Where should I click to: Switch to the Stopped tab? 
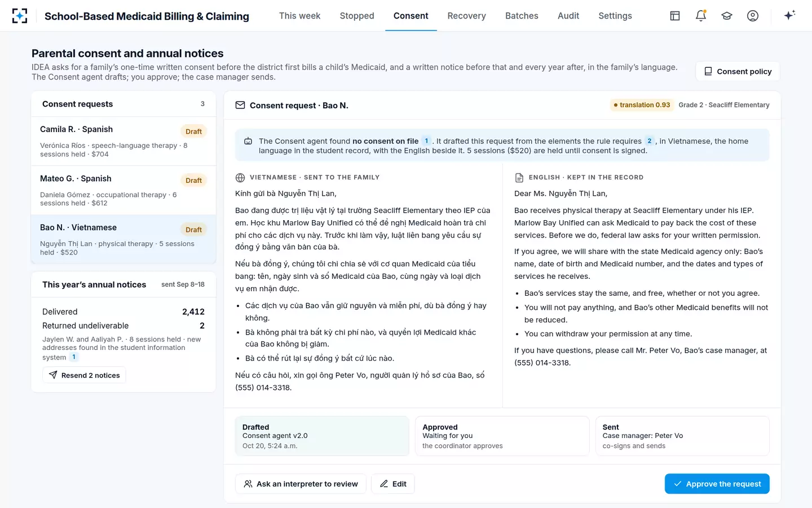(x=357, y=16)
